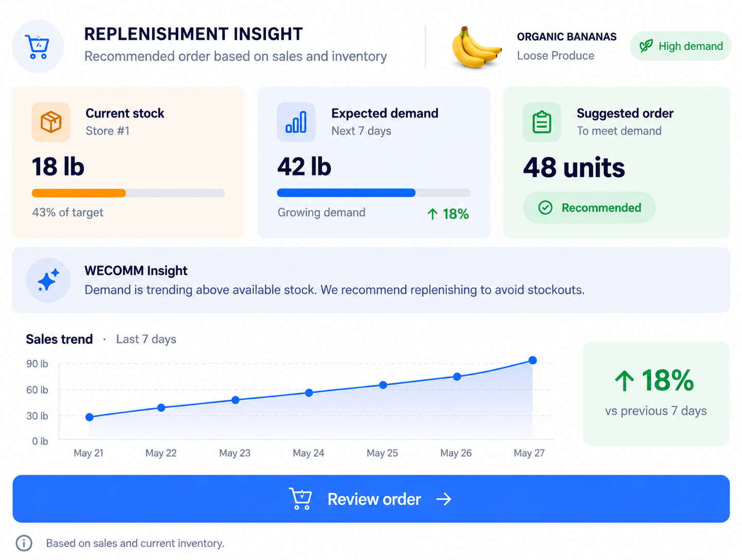The height and width of the screenshot is (560, 742).
Task: Click the green clipboard Suggested order icon
Action: tap(542, 122)
